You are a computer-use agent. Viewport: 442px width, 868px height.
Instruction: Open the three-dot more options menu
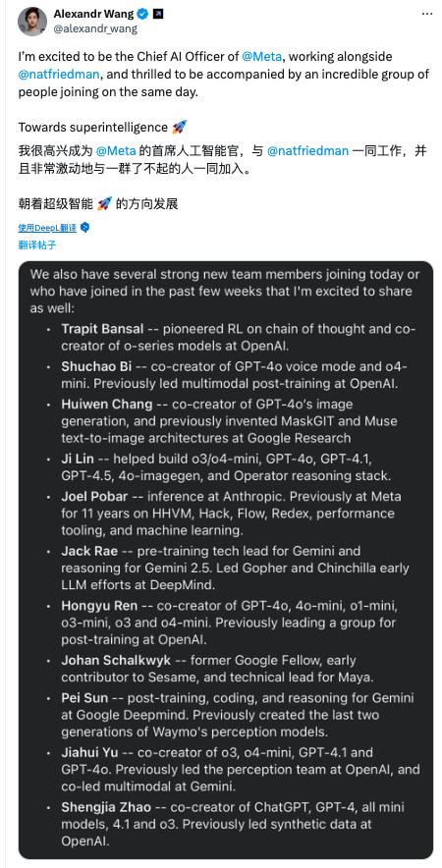click(x=426, y=14)
